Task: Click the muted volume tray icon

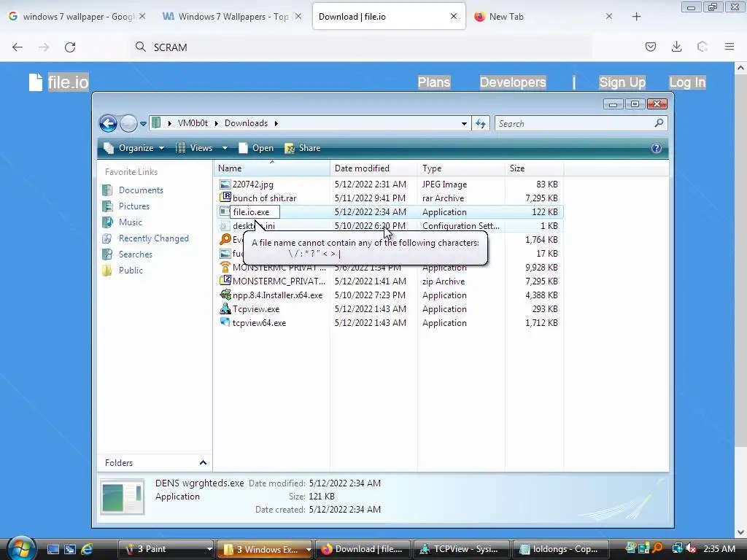Action: 691,549
